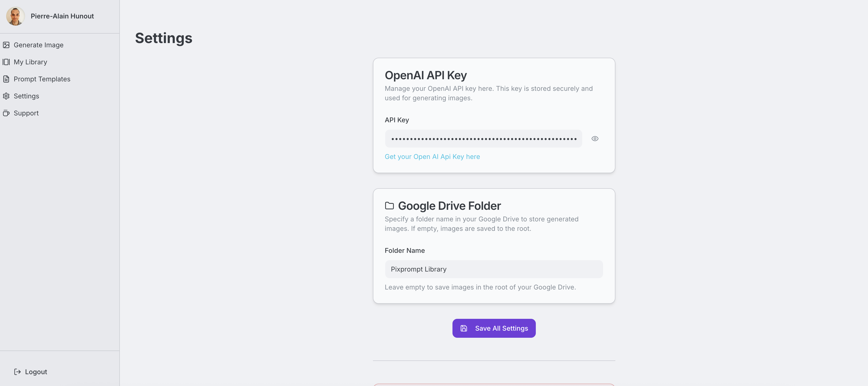The height and width of the screenshot is (386, 868).
Task: Click the masked API Key input field
Action: [x=483, y=139]
